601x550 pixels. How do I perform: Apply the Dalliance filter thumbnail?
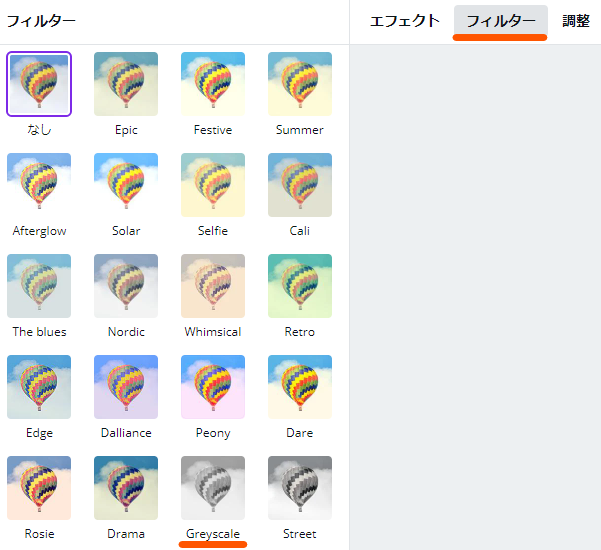point(126,387)
